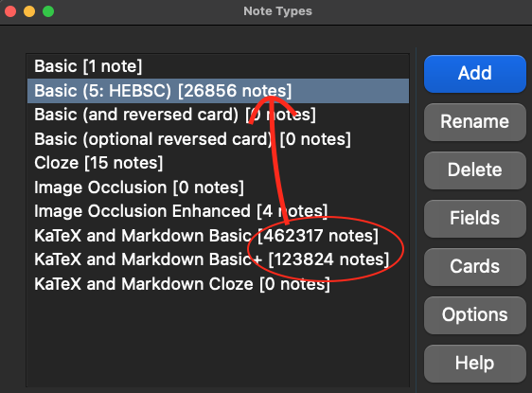
Task: Click the Help button
Action: coord(475,363)
